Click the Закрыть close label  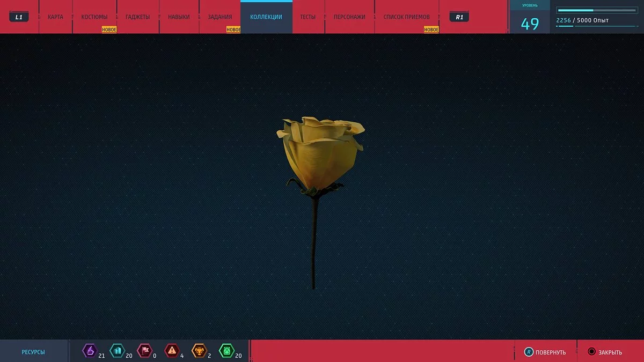click(x=610, y=352)
